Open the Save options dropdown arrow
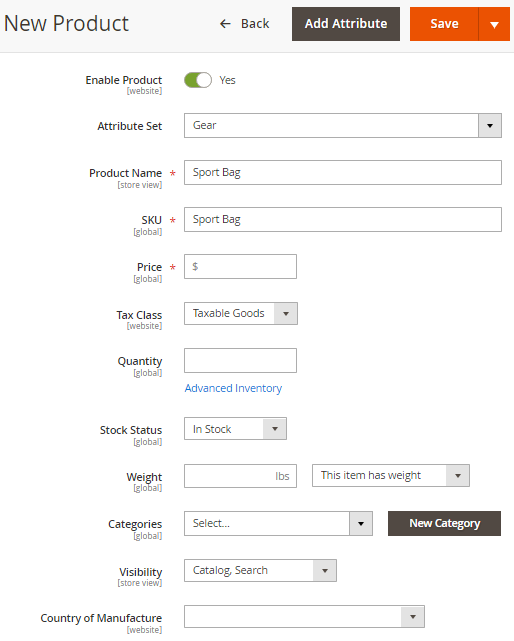The height and width of the screenshot is (641, 514). click(494, 24)
